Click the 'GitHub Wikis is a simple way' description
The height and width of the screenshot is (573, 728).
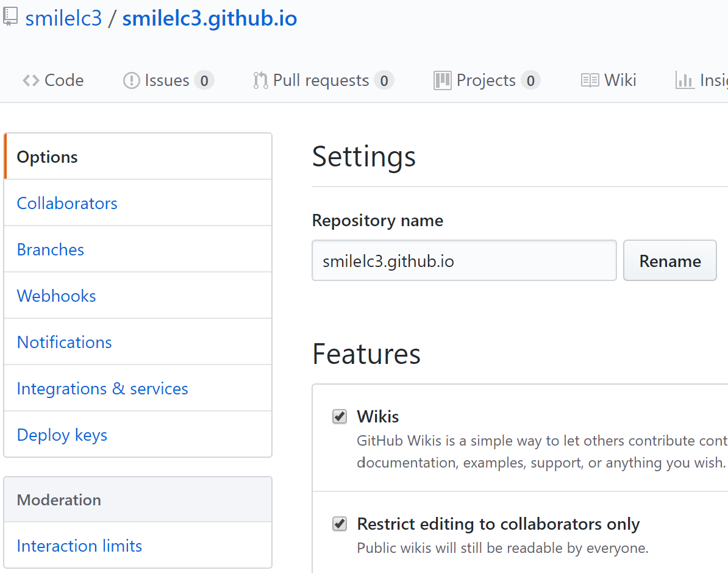[541, 451]
